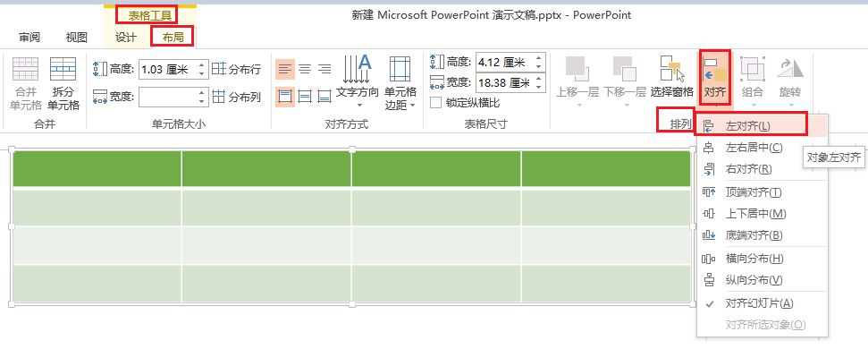Choose Distribute Horizontally (横向分布)
The height and width of the screenshot is (349, 868).
pos(763,259)
